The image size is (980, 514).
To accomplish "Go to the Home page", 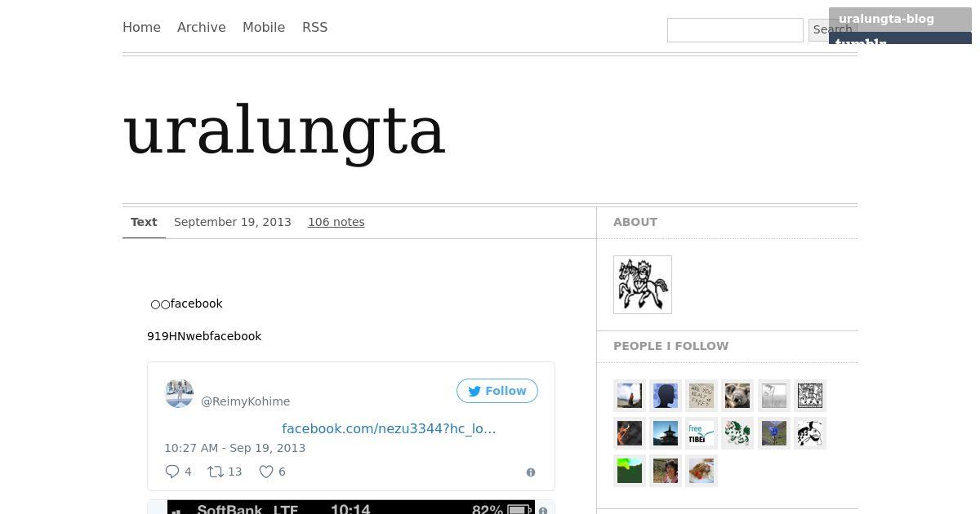I will pyautogui.click(x=141, y=27).
